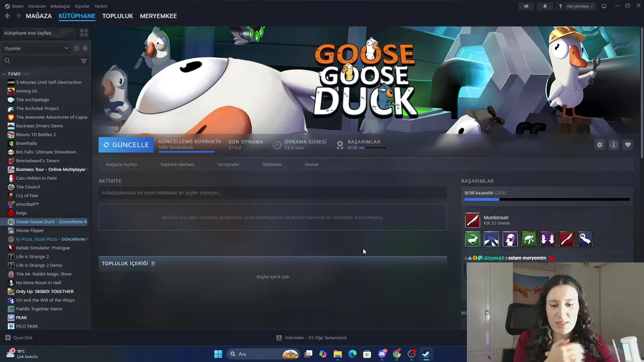The height and width of the screenshot is (362, 644).
Task: Open the Destek link
Action: 311,164
